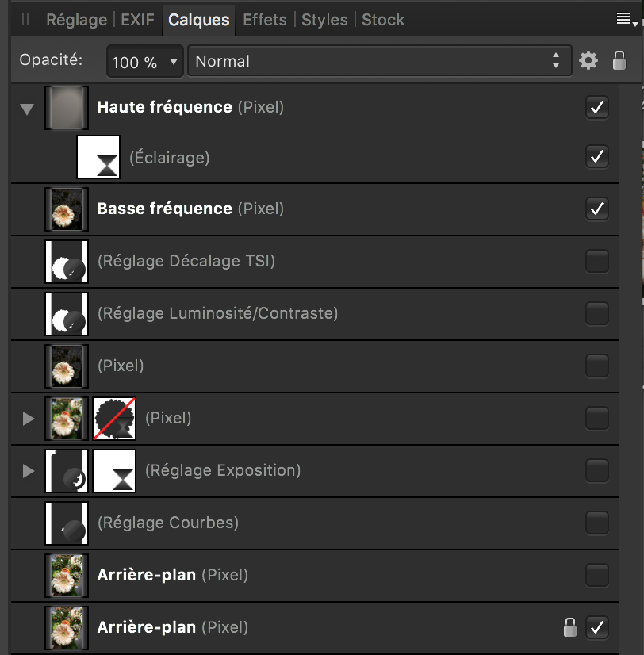Switch to the EXIF tab
This screenshot has height=655, width=644.
(137, 20)
